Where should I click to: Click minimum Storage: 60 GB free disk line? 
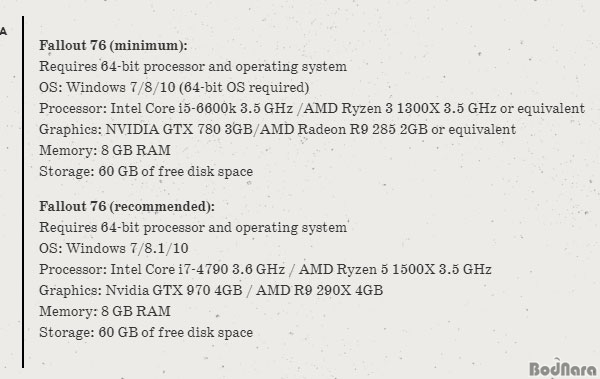146,172
